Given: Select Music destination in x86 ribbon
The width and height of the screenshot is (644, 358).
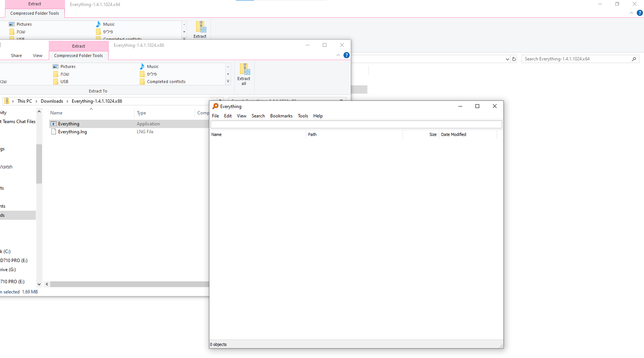Looking at the screenshot, I should tap(149, 66).
